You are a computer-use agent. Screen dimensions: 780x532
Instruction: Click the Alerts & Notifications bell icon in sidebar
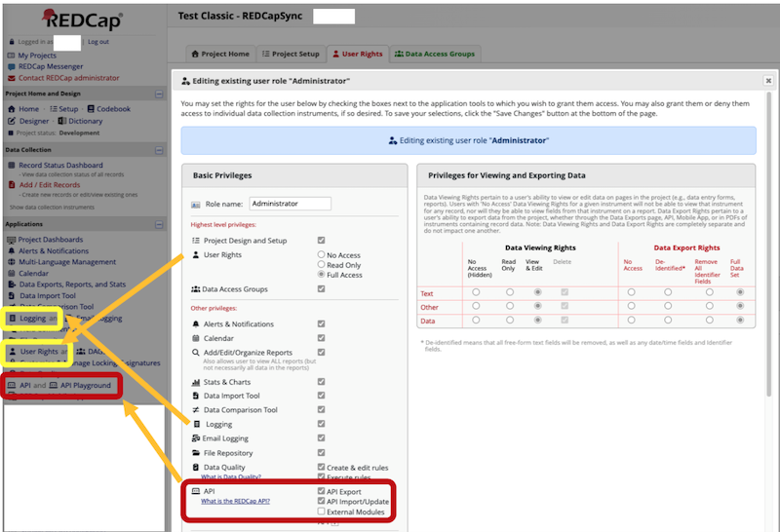[12, 251]
